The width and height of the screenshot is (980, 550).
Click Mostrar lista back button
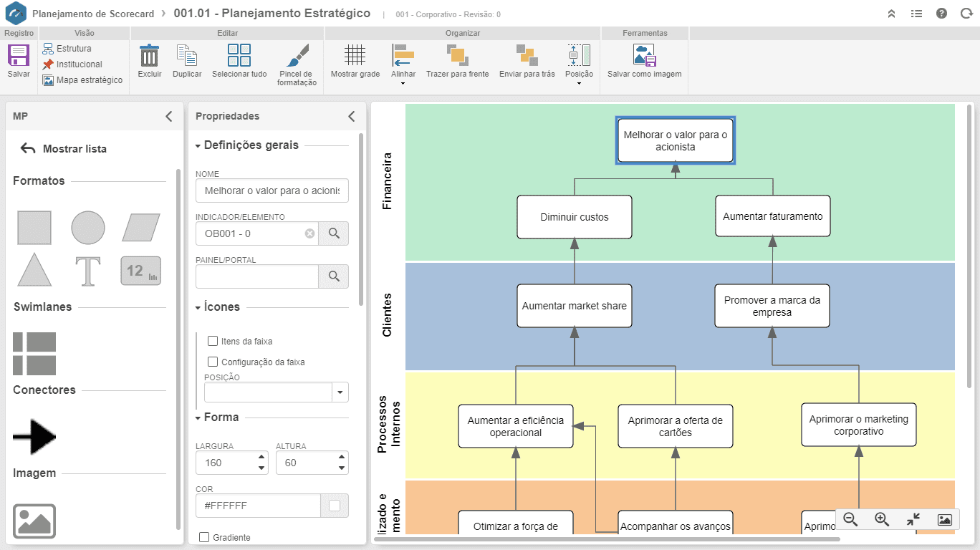pos(64,149)
